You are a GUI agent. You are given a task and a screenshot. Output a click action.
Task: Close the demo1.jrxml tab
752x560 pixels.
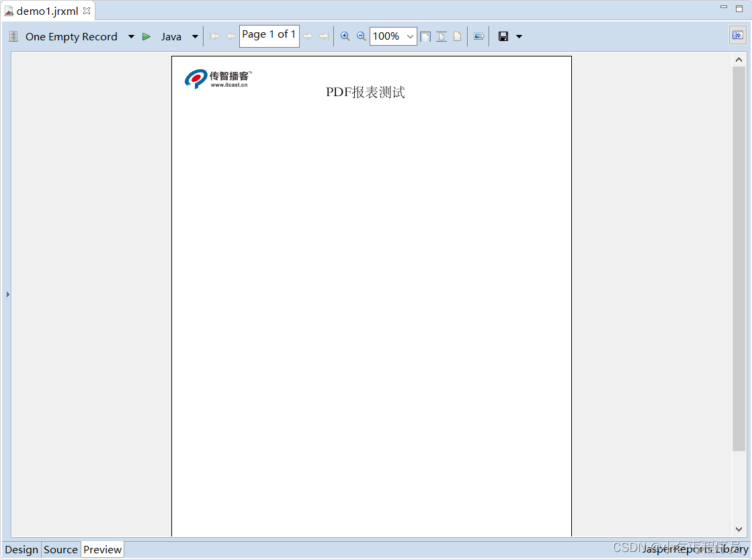(87, 11)
